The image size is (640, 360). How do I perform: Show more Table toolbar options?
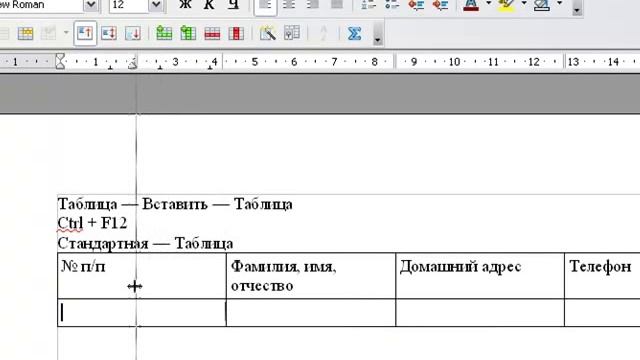coord(378,33)
